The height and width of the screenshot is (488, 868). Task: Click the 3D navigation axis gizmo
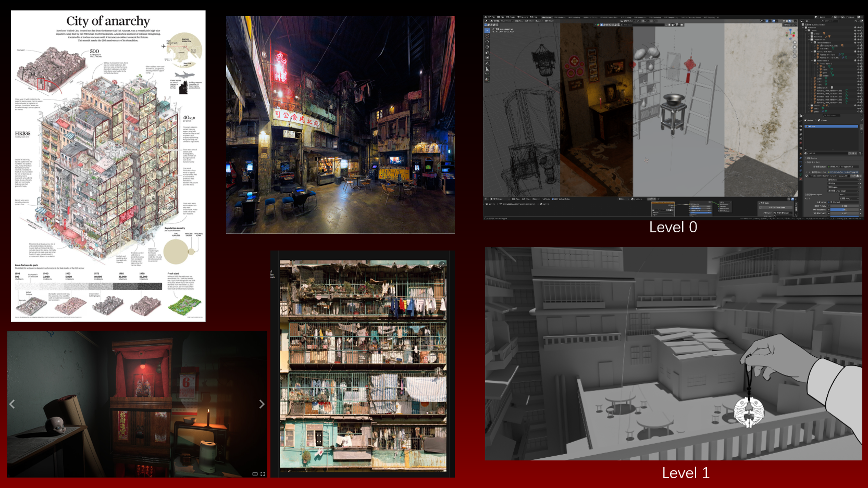pos(790,34)
